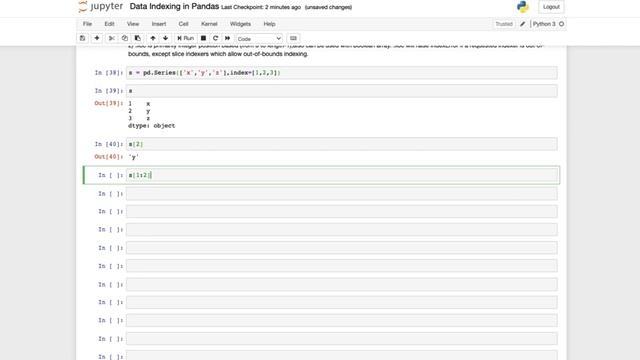Click active cell containing s[1:2]

click(341, 175)
